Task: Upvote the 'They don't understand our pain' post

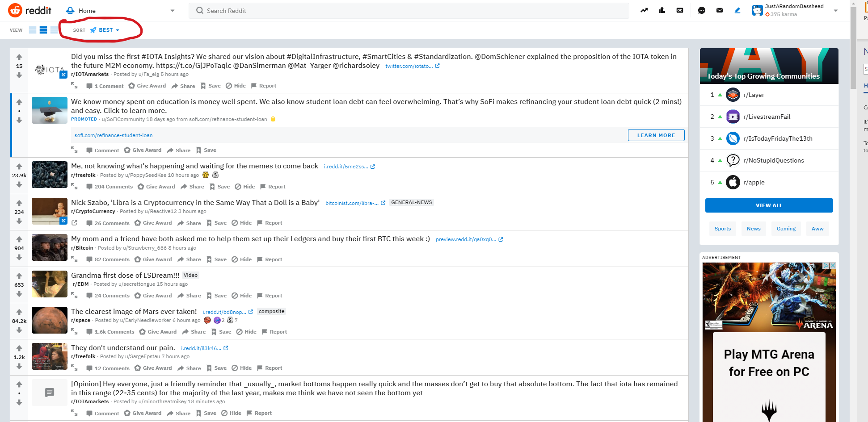Action: click(19, 348)
